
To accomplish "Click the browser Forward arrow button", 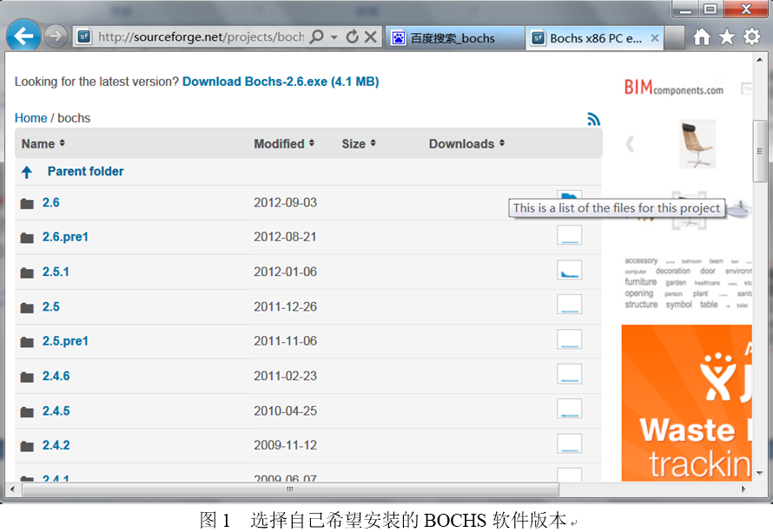I will pyautogui.click(x=56, y=36).
